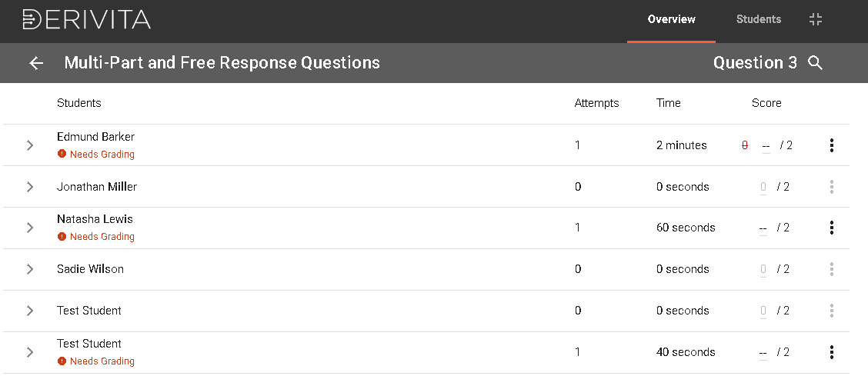The image size is (868, 376).
Task: Open Sadie Wilson's three-dot options menu
Action: click(832, 269)
